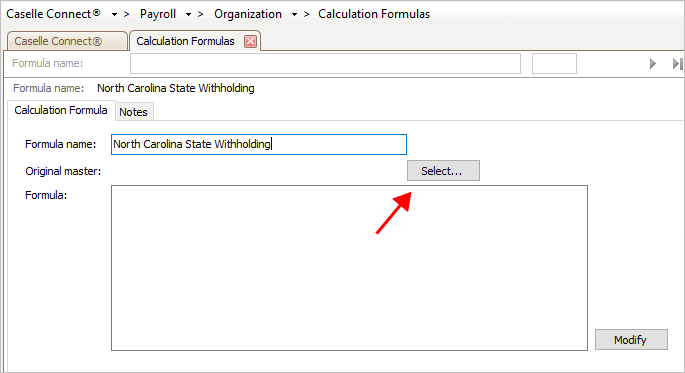The width and height of the screenshot is (685, 373).
Task: Close the Calculation Formulas tab
Action: 250,41
